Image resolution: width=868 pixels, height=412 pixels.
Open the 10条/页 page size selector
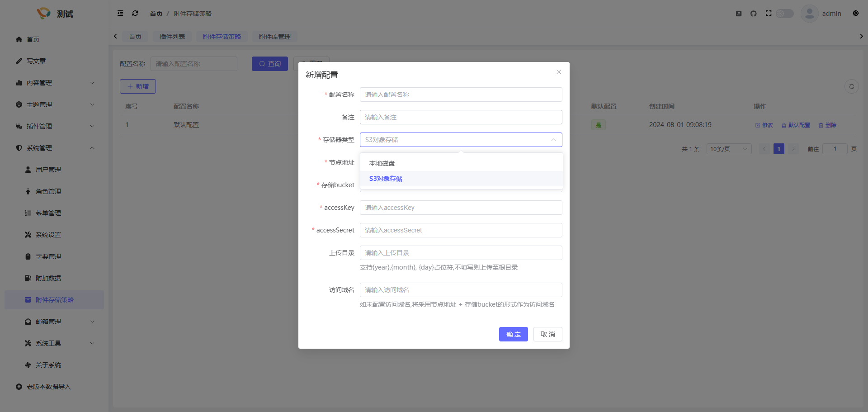[728, 149]
